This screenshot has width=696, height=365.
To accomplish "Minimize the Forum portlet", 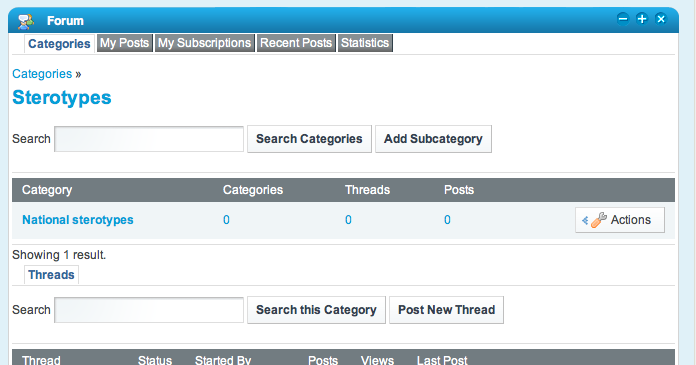I will pyautogui.click(x=623, y=19).
